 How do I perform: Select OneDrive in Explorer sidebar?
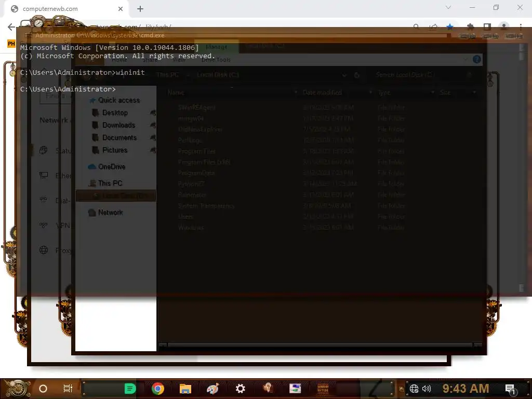click(107, 167)
